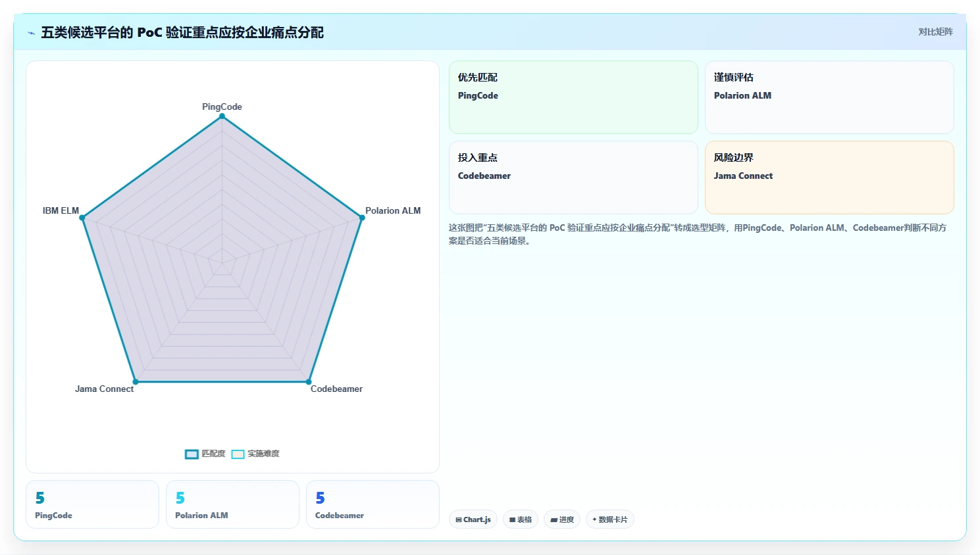Screen dimensions: 980x555
Task: Open the 谨慎评估 Polarion ALM card
Action: coord(829,97)
